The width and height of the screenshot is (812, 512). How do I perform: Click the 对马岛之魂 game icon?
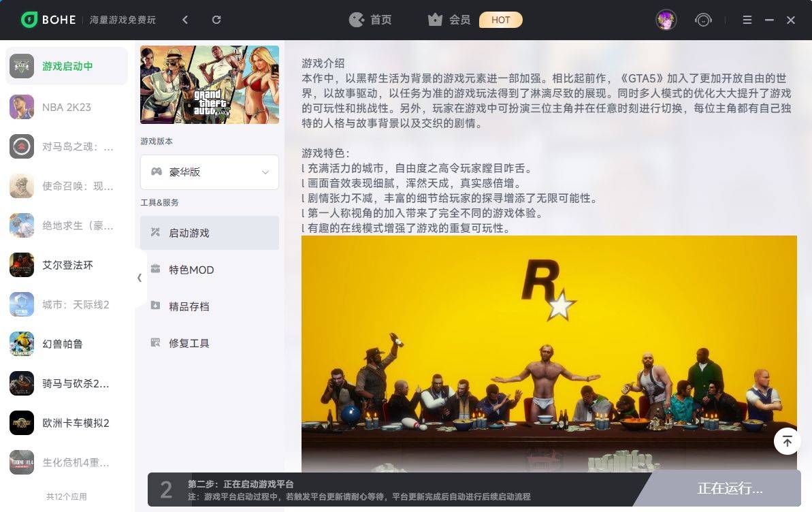coord(22,146)
